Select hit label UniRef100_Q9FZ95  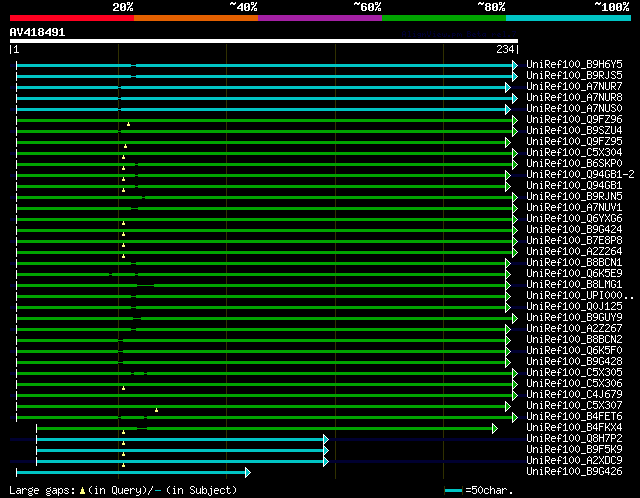coord(574,142)
